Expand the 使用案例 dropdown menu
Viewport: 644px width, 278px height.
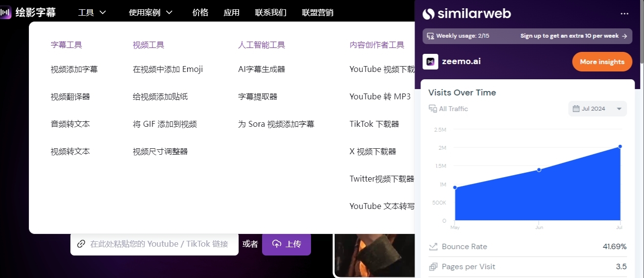(x=151, y=13)
